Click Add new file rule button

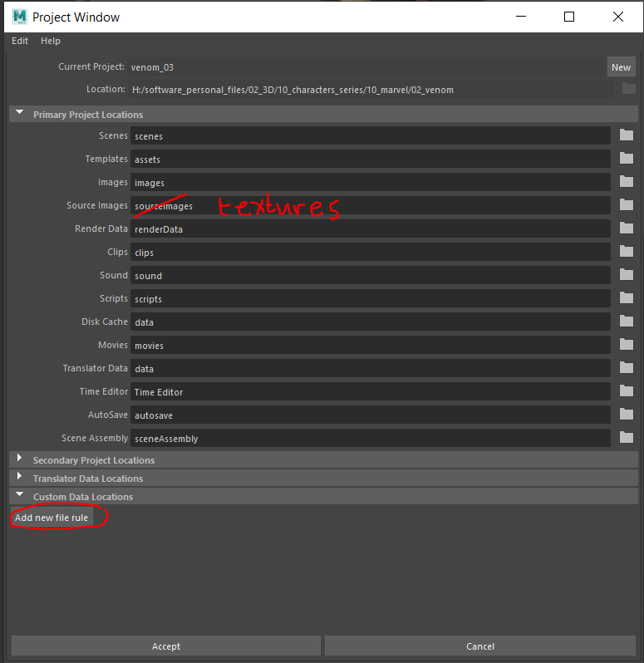point(52,518)
